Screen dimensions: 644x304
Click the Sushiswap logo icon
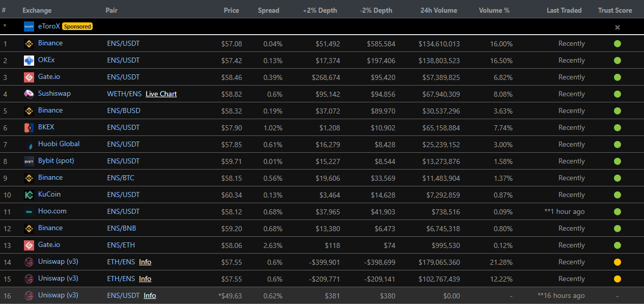29,94
